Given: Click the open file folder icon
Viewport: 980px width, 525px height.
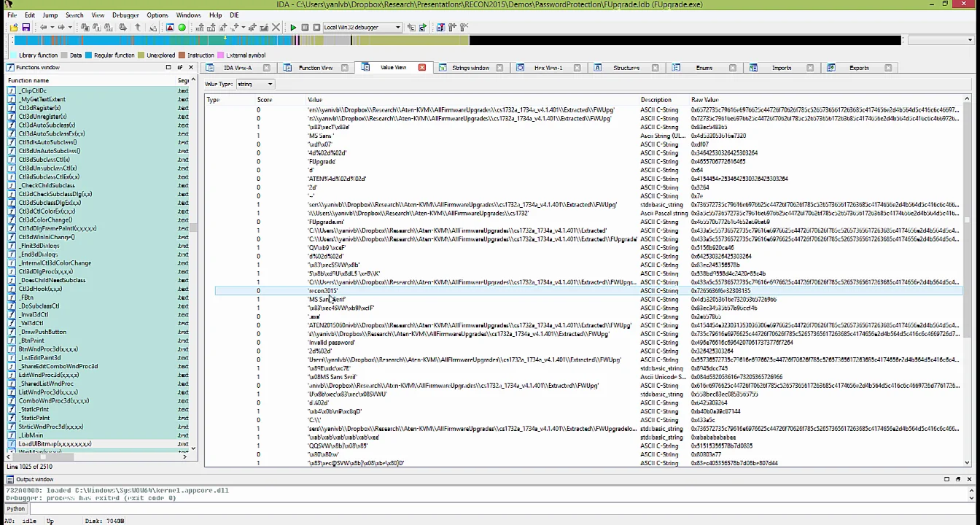Looking at the screenshot, I should click(x=14, y=28).
